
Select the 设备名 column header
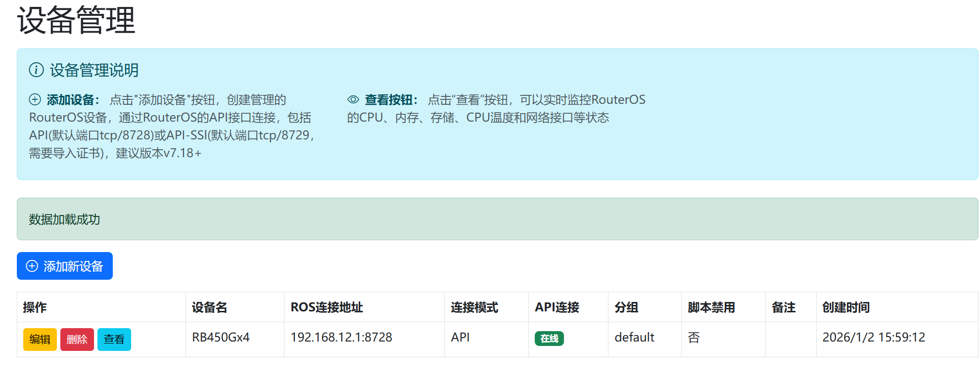pyautogui.click(x=209, y=307)
